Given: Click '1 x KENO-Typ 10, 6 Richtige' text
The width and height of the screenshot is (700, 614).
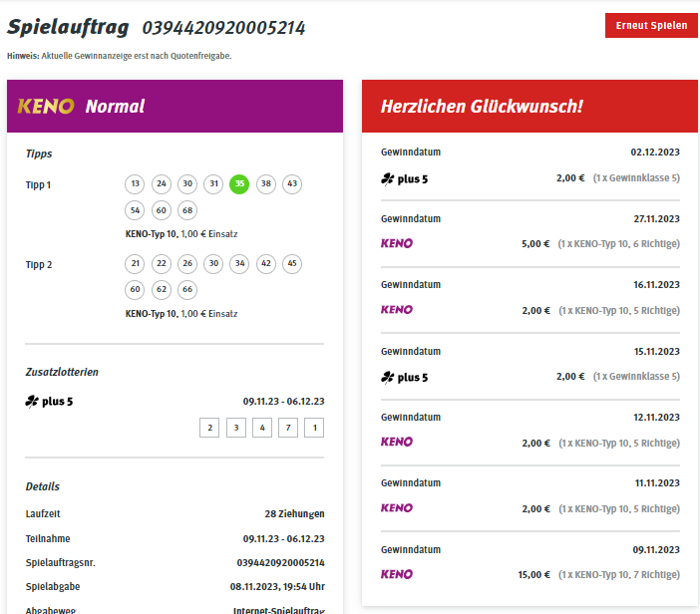Looking at the screenshot, I should click(x=619, y=244).
